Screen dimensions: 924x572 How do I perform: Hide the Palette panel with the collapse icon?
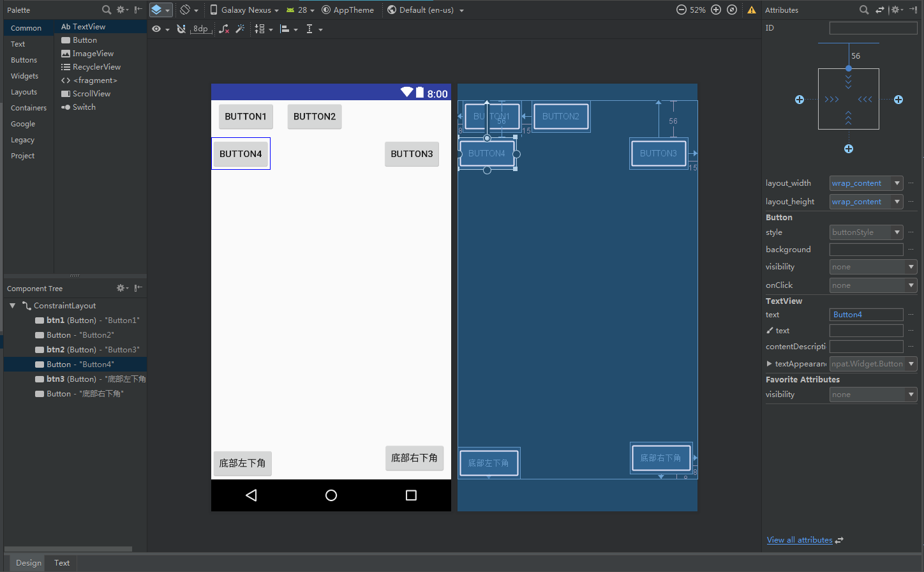(138, 10)
